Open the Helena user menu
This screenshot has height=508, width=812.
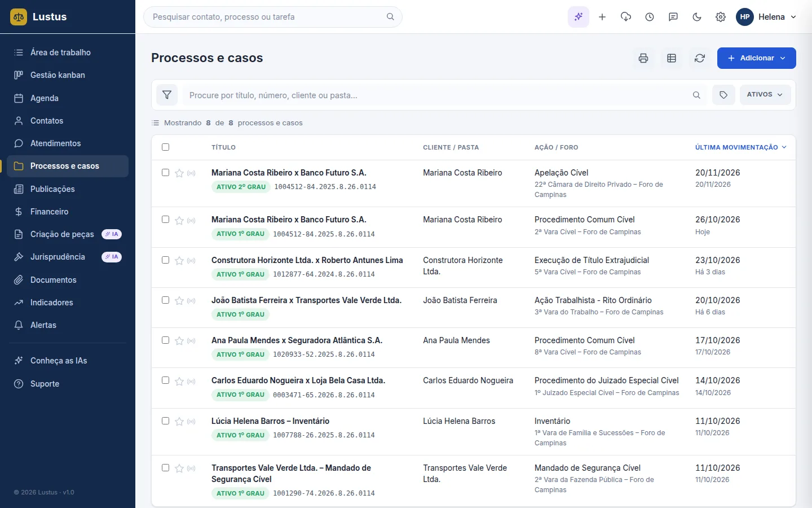766,17
